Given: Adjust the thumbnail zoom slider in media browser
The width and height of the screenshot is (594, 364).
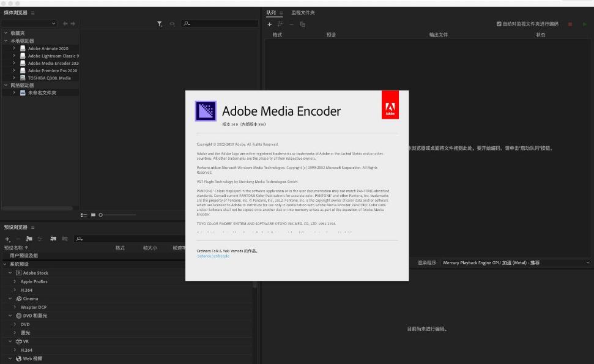Looking at the screenshot, I should coord(102,214).
